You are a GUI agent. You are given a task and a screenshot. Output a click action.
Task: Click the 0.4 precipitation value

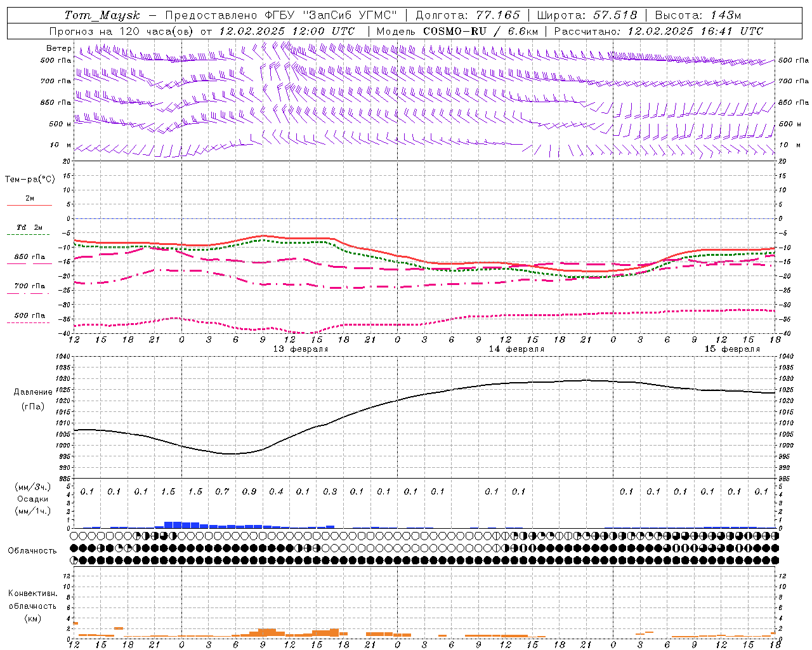point(276,491)
